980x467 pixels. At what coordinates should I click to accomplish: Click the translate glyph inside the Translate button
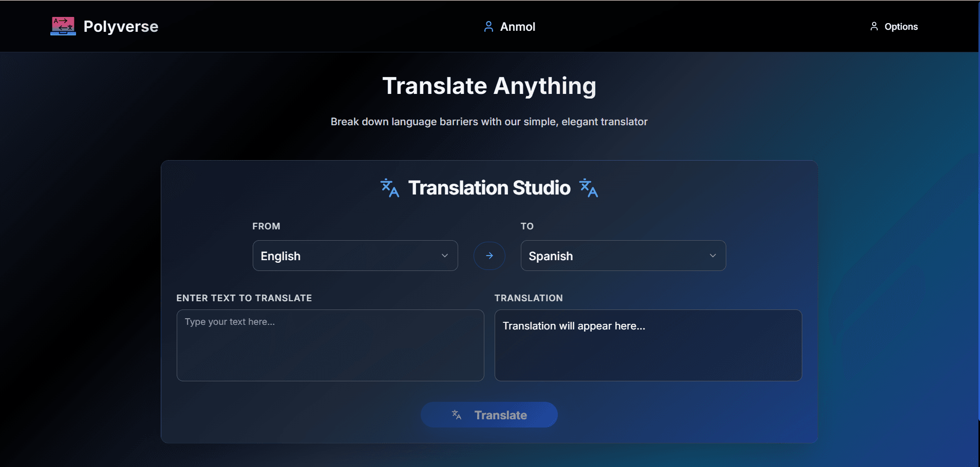[x=456, y=415]
